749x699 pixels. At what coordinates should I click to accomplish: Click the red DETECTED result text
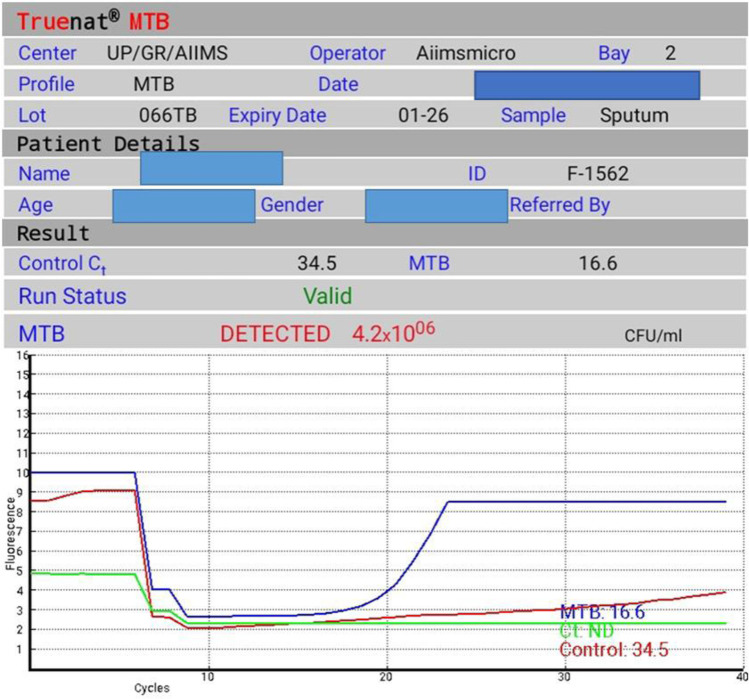tap(275, 334)
